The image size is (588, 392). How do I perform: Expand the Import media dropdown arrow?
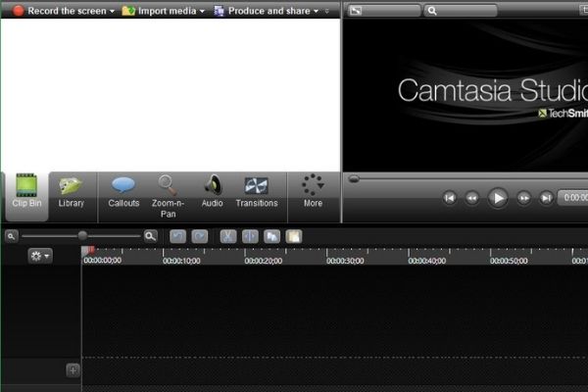click(202, 12)
